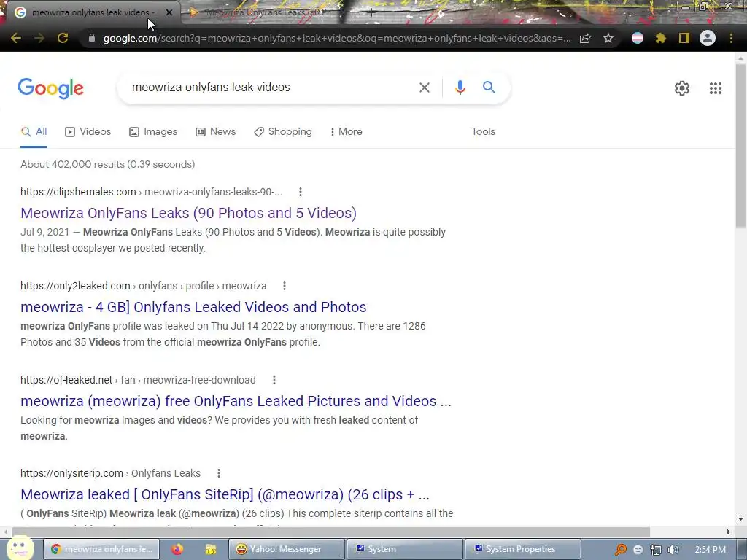Switch to the Shopping tab
Viewport: 747px width, 560px height.
[283, 132]
